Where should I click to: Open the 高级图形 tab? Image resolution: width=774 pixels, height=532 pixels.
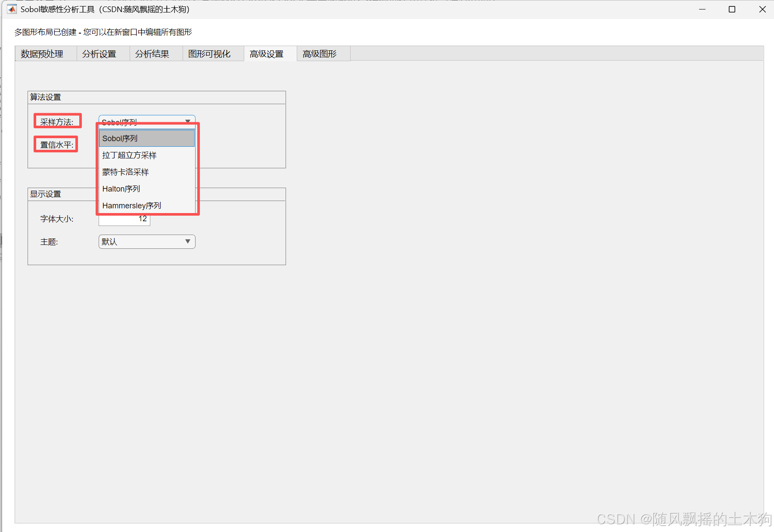323,53
